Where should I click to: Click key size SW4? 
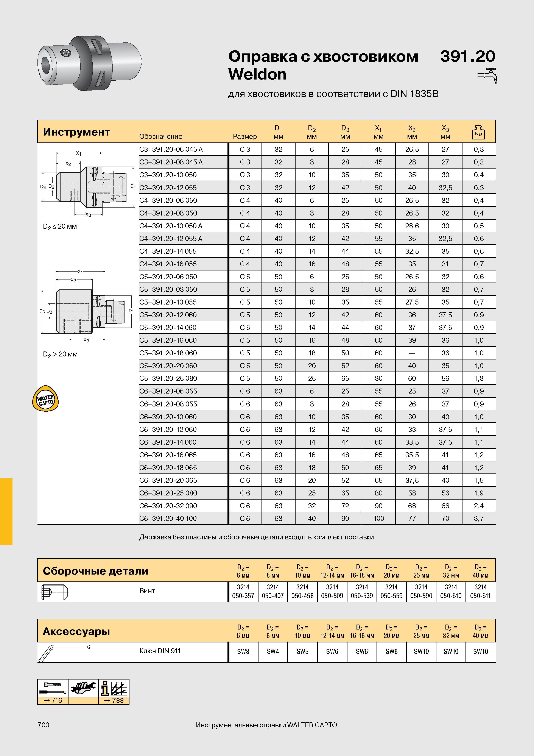[x=273, y=652]
